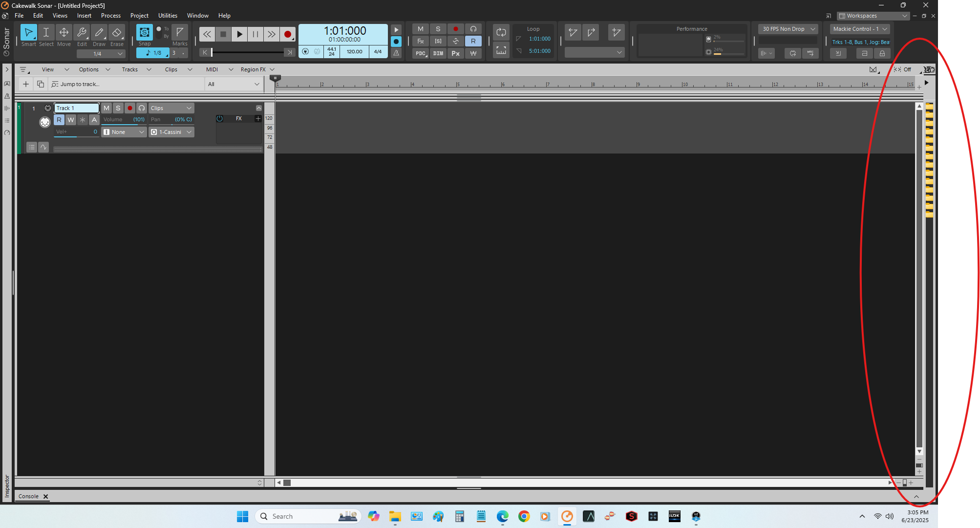Toggle loop on/off button
Image resolution: width=980 pixels, height=528 pixels.
(501, 33)
